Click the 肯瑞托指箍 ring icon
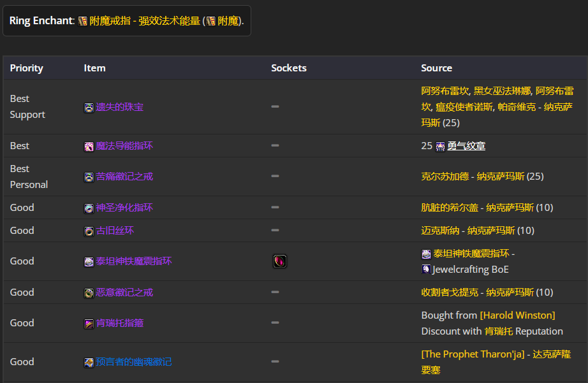The width and height of the screenshot is (588, 383). 89,324
